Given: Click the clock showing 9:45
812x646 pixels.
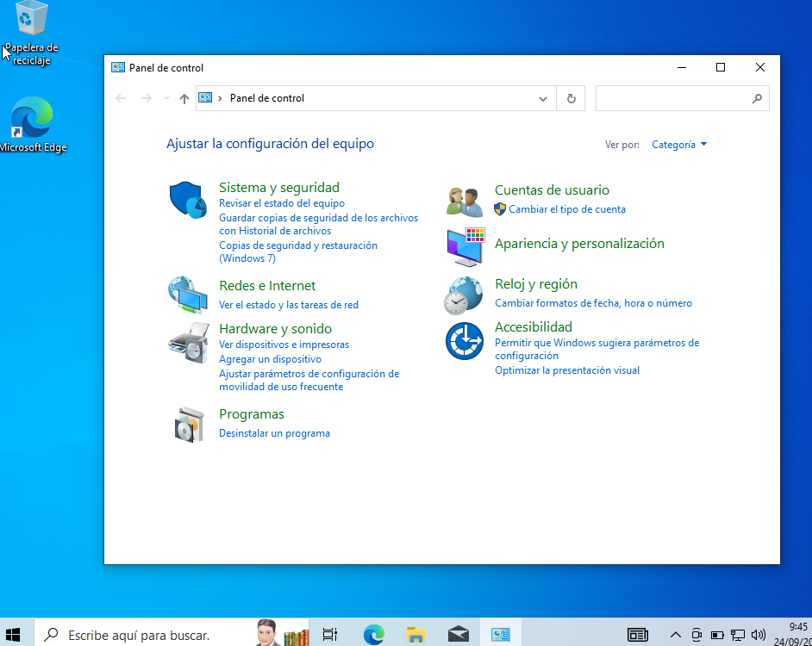Looking at the screenshot, I should [x=797, y=627].
